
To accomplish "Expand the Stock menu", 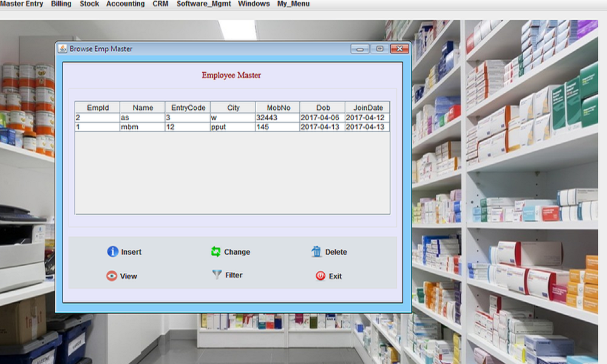I will point(89,4).
